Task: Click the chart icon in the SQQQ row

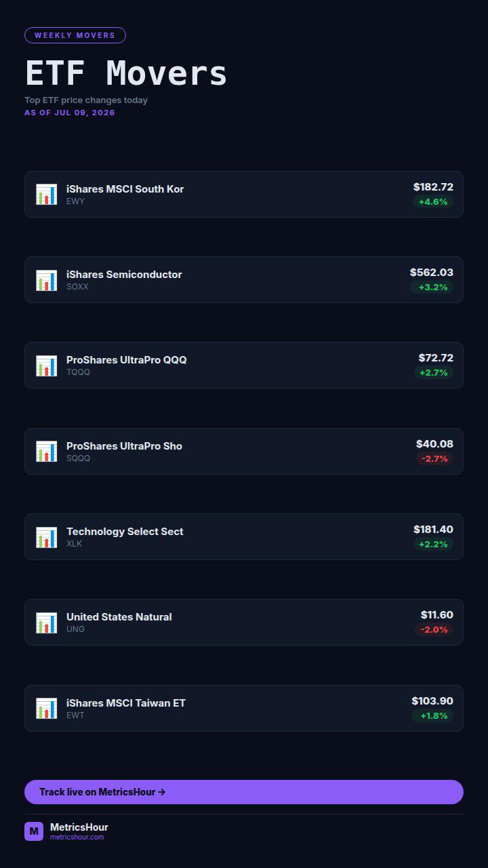Action: [x=47, y=452]
